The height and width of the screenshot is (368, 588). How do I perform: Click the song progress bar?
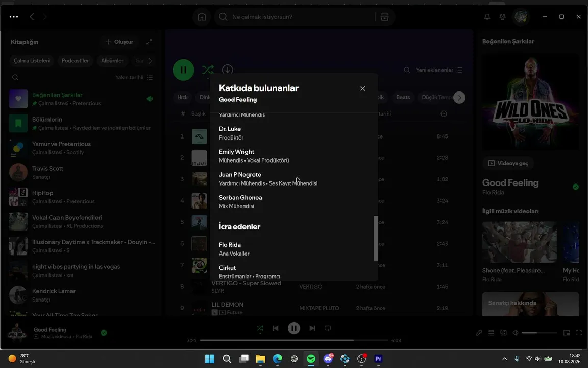[294, 340]
